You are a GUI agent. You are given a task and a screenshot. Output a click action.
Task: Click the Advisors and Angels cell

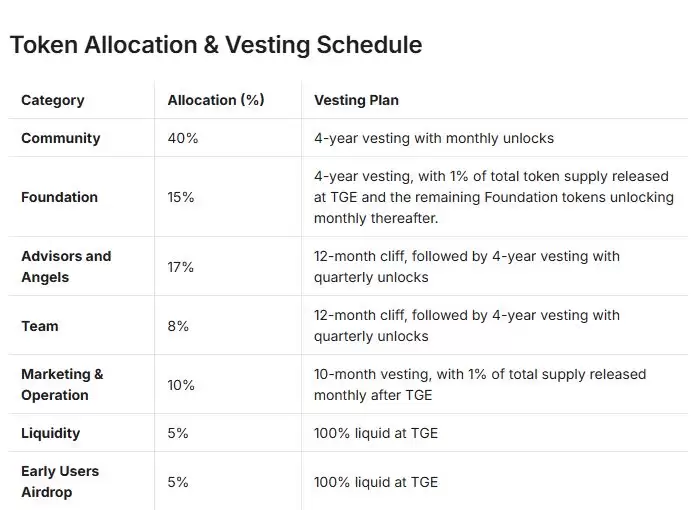point(66,266)
